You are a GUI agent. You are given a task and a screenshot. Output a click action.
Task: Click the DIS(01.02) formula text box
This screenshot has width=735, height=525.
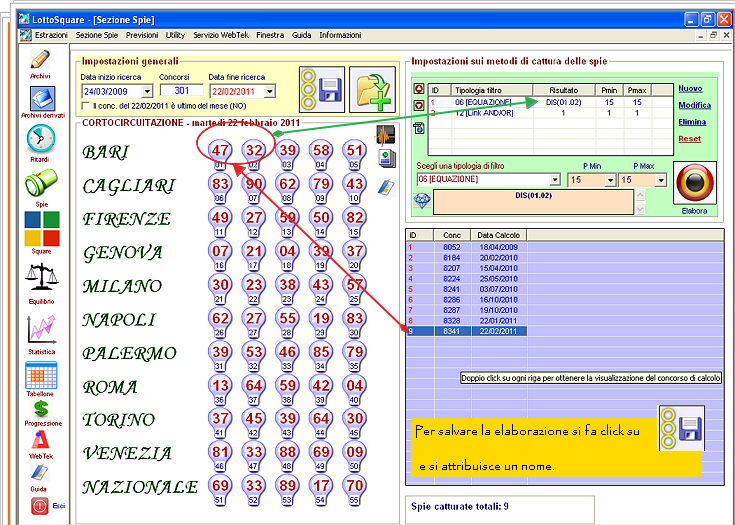533,202
